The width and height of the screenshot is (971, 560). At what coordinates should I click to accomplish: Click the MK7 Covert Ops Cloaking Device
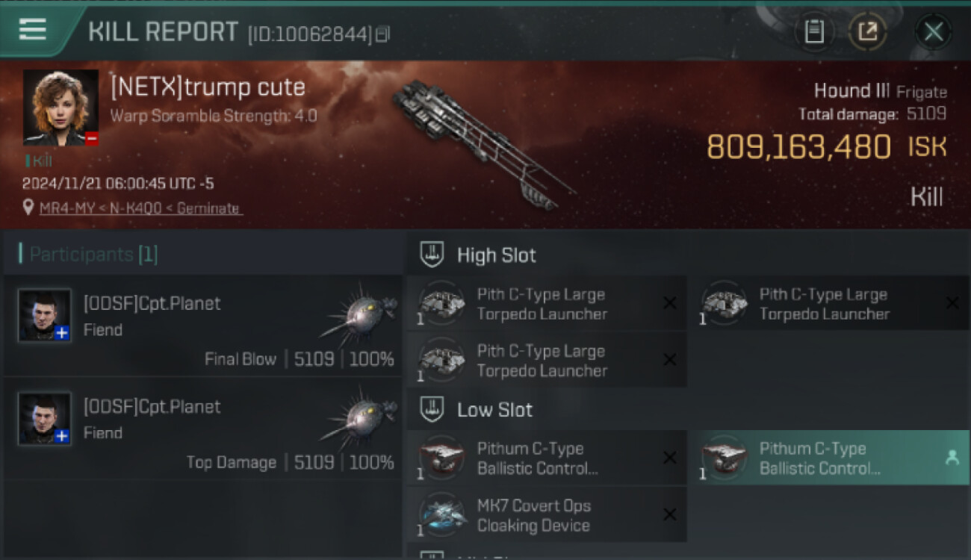click(547, 515)
